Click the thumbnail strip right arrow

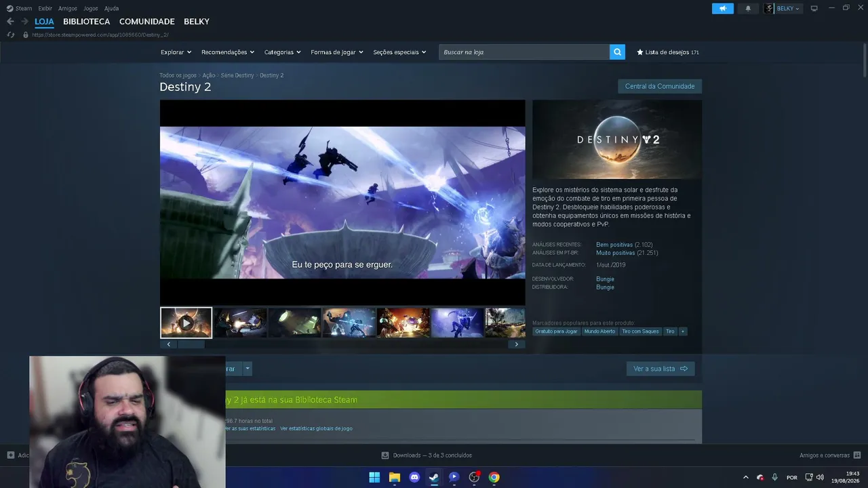click(x=516, y=344)
